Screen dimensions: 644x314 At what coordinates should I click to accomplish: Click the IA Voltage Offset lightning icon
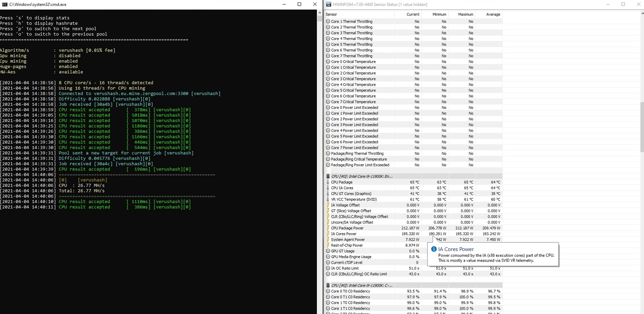tap(328, 205)
